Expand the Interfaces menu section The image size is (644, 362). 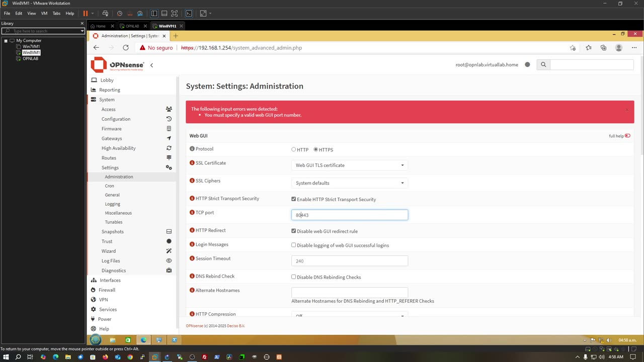[110, 280]
